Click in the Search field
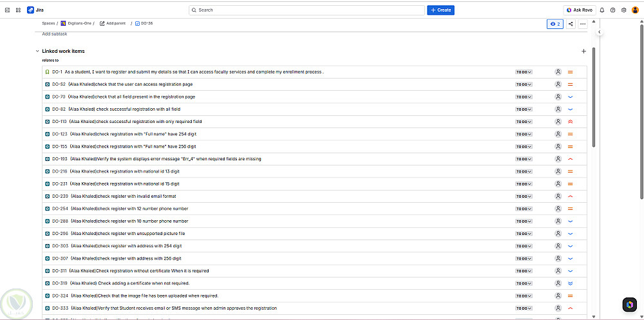 (306, 10)
